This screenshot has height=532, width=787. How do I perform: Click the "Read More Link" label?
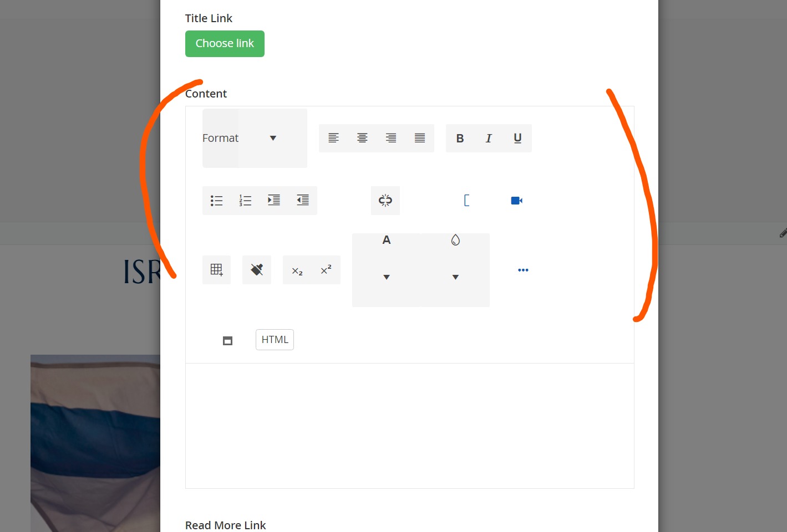pos(226,525)
